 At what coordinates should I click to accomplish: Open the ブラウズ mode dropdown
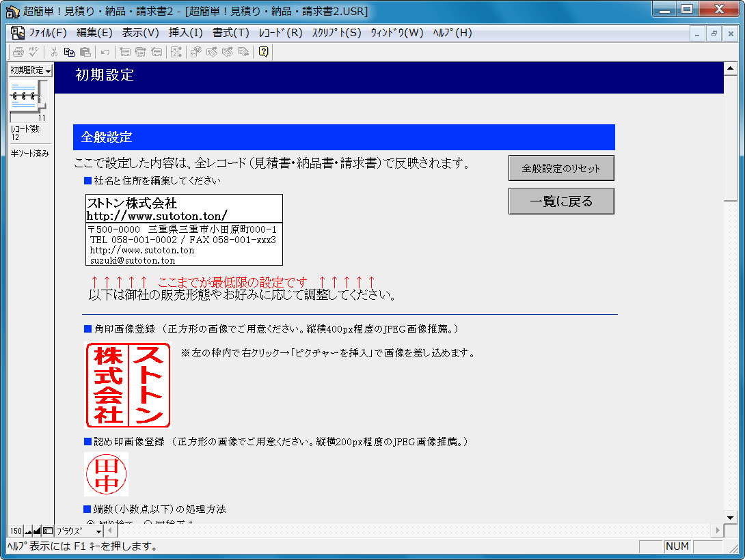point(79,531)
